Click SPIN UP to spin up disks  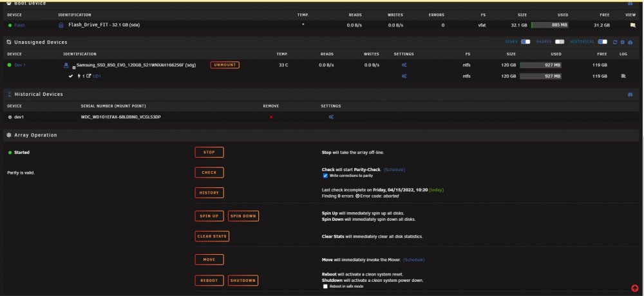click(209, 216)
